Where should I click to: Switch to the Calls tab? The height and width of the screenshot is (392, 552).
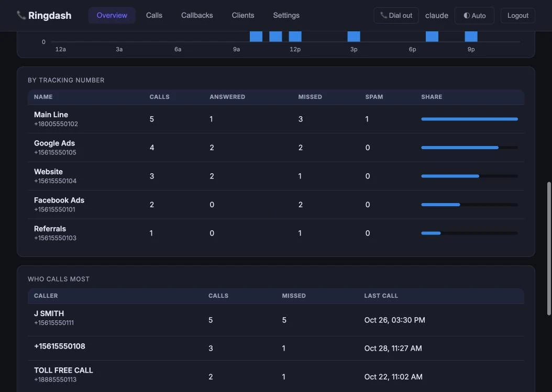point(154,15)
